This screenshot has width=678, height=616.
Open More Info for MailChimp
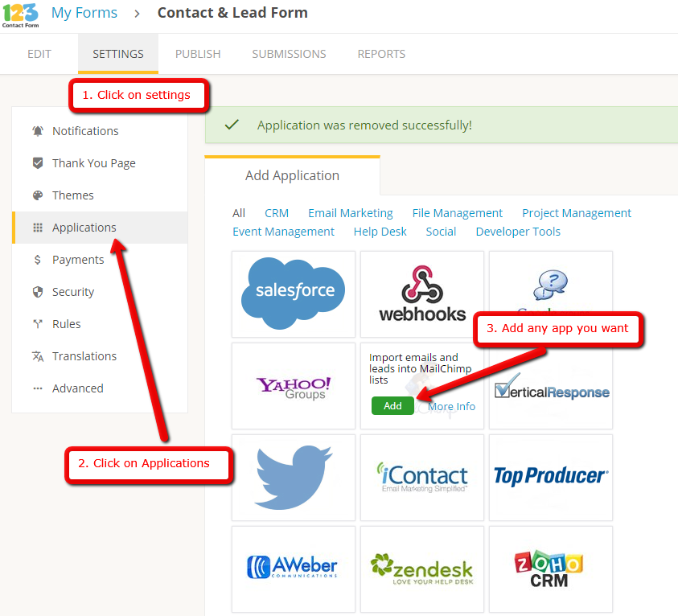(452, 406)
